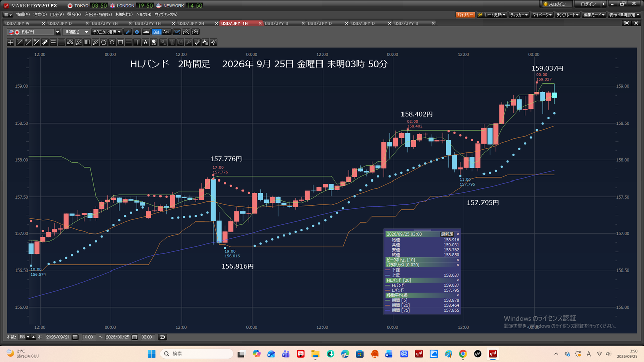Screen dimensions: 644x362
Task: Click the 最新足 button in data panel
Action: (x=447, y=234)
